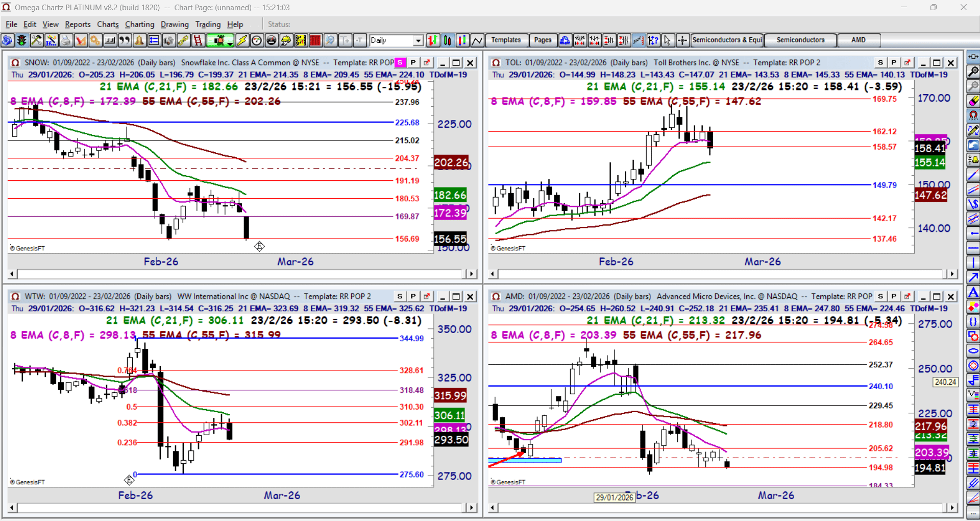Click the 240.24 price label on AMD chart
The height and width of the screenshot is (521, 980).
point(945,382)
